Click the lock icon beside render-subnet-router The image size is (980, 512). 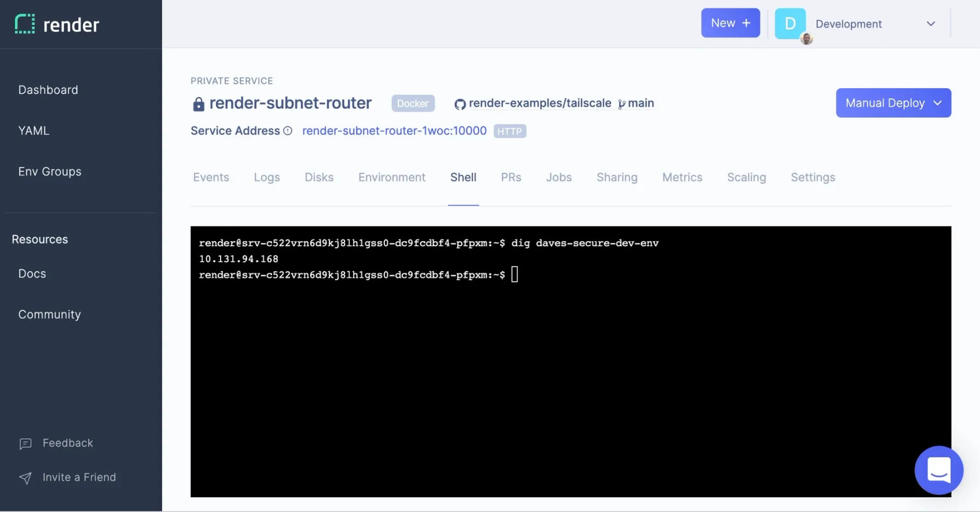point(198,103)
